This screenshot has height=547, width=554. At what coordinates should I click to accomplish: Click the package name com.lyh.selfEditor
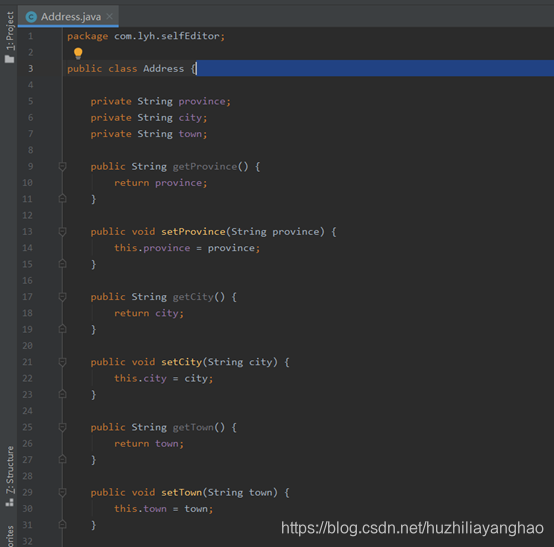pyautogui.click(x=167, y=36)
